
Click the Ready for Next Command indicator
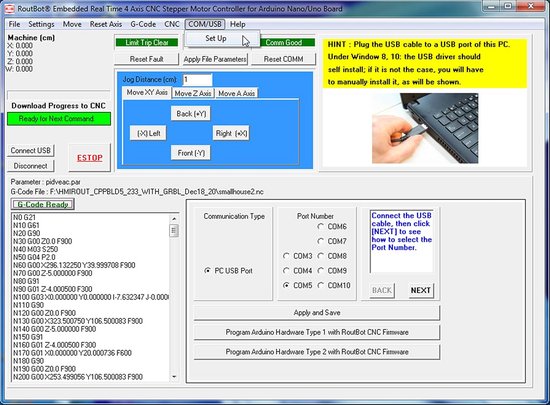click(59, 119)
